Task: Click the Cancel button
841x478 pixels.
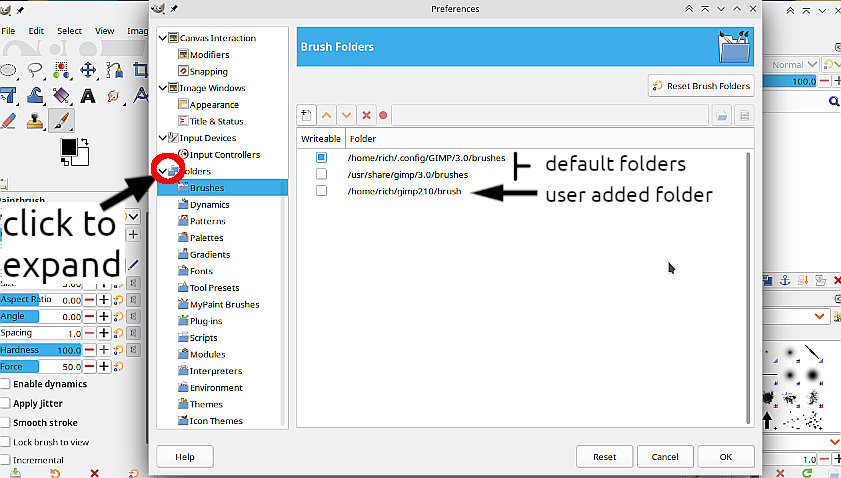Action: pos(665,457)
